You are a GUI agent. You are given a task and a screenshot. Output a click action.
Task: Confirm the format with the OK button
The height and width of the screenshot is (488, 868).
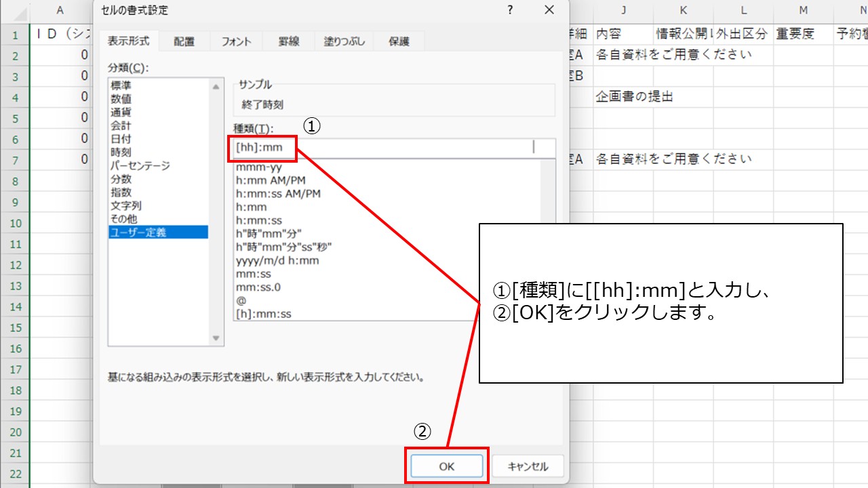click(x=446, y=466)
